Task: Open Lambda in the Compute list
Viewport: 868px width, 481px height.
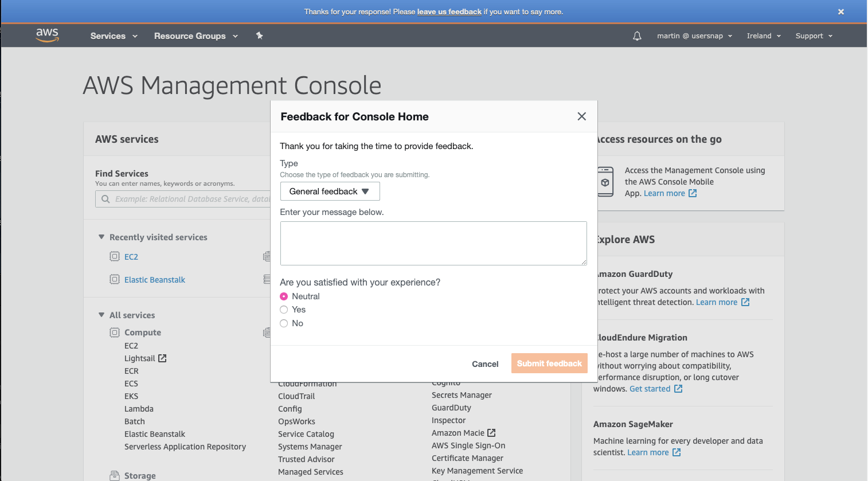Action: [139, 409]
